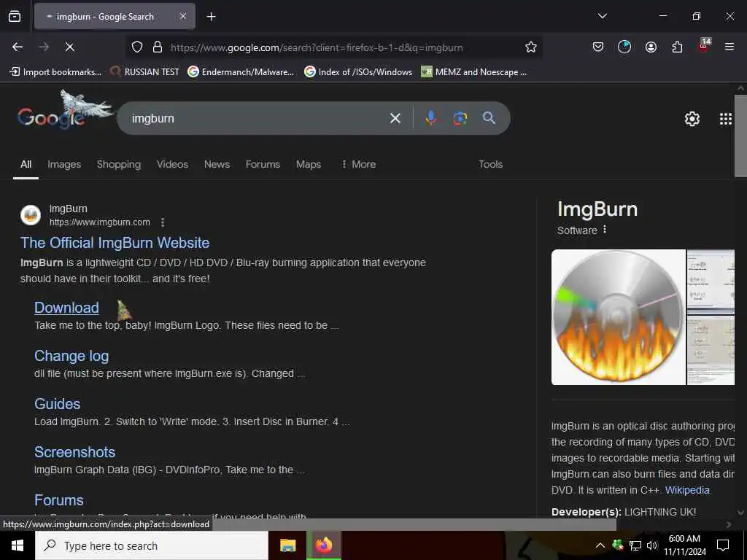
Task: Expand the list all tabs chevron
Action: pos(602,16)
